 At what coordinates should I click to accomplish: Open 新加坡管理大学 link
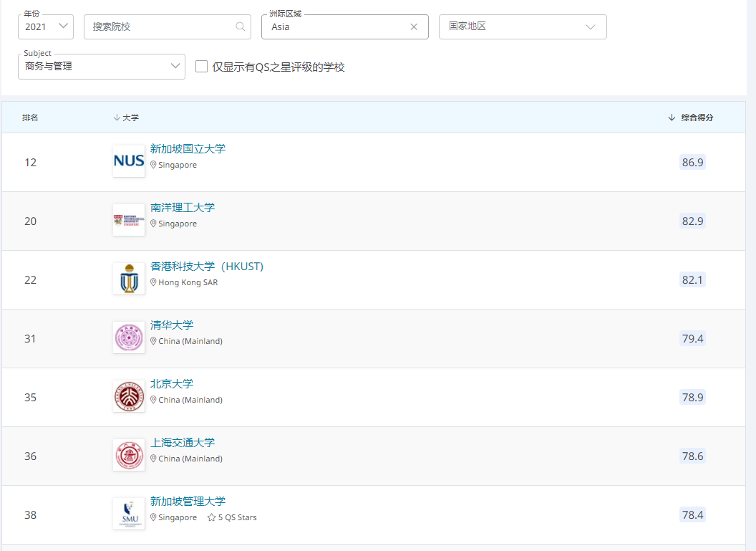(x=188, y=502)
